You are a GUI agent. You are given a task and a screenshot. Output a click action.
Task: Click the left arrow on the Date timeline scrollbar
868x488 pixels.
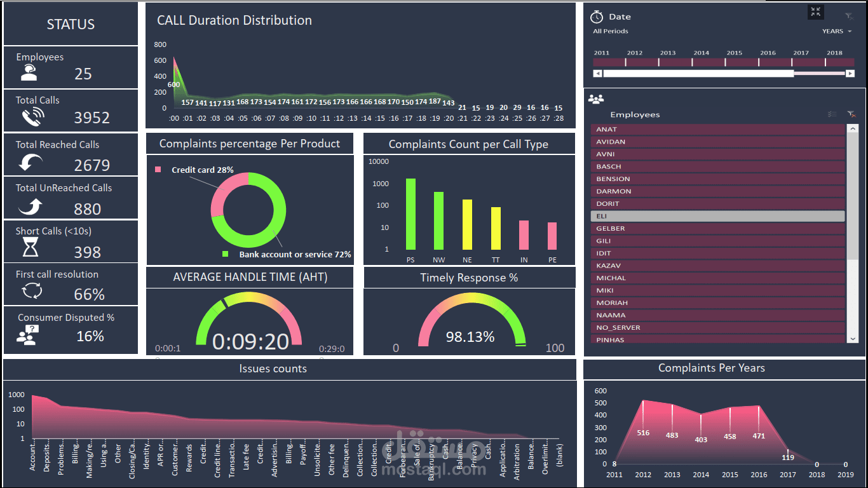pyautogui.click(x=597, y=73)
